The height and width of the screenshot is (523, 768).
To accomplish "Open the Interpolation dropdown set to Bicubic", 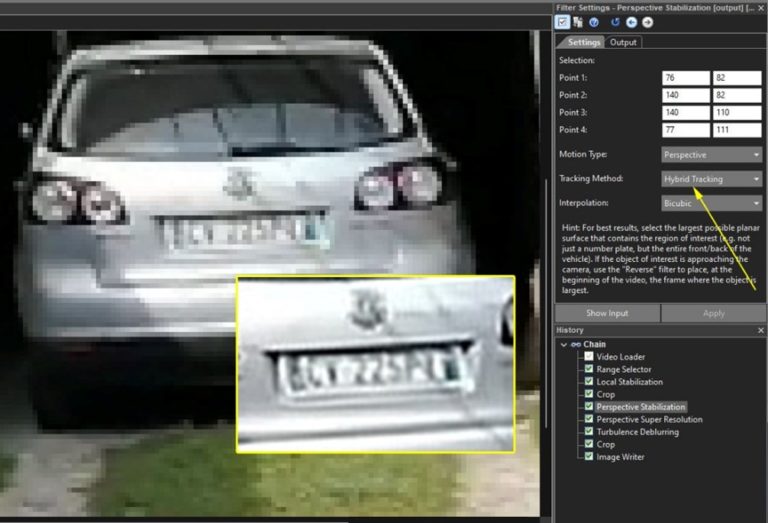I will 712,203.
